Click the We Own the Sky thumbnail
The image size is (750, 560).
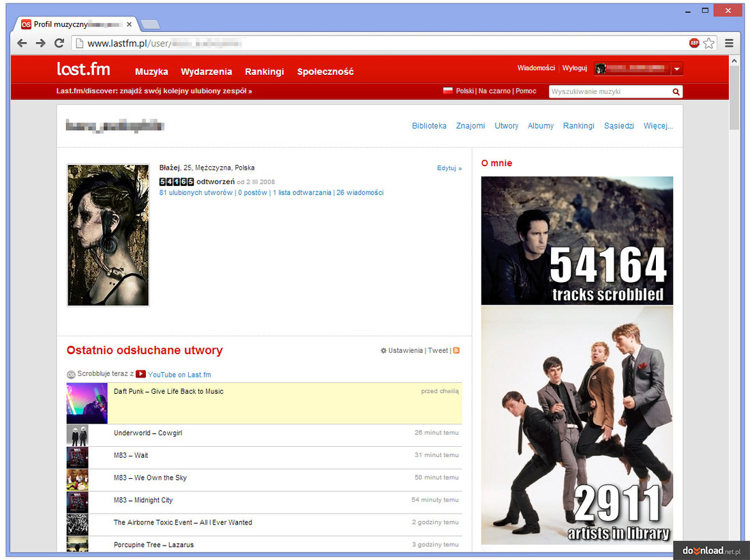click(x=78, y=480)
